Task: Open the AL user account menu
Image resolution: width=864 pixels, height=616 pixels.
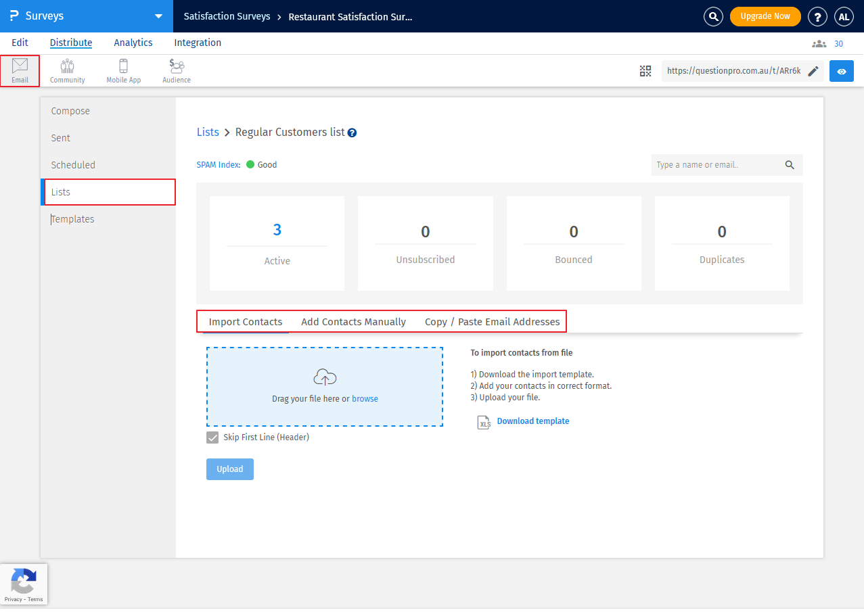Action: point(844,16)
